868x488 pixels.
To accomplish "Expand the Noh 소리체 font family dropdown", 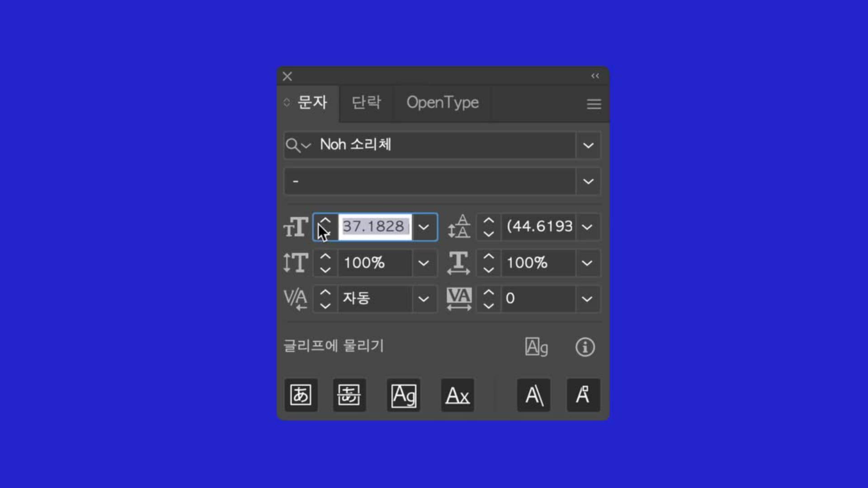I will point(588,145).
